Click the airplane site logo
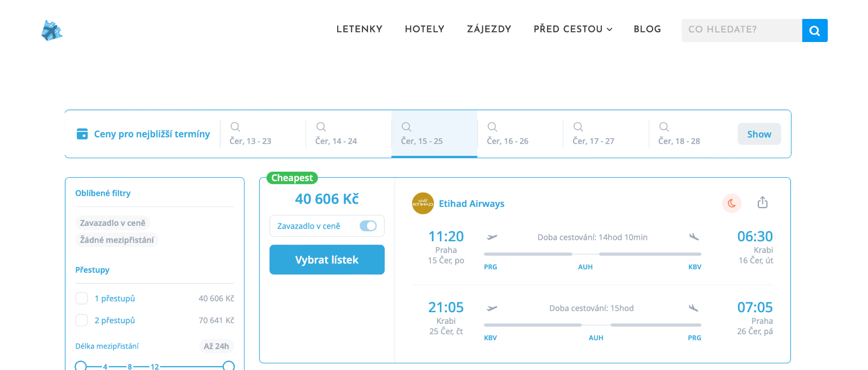Screen dimensions: 868x370 click(52, 31)
